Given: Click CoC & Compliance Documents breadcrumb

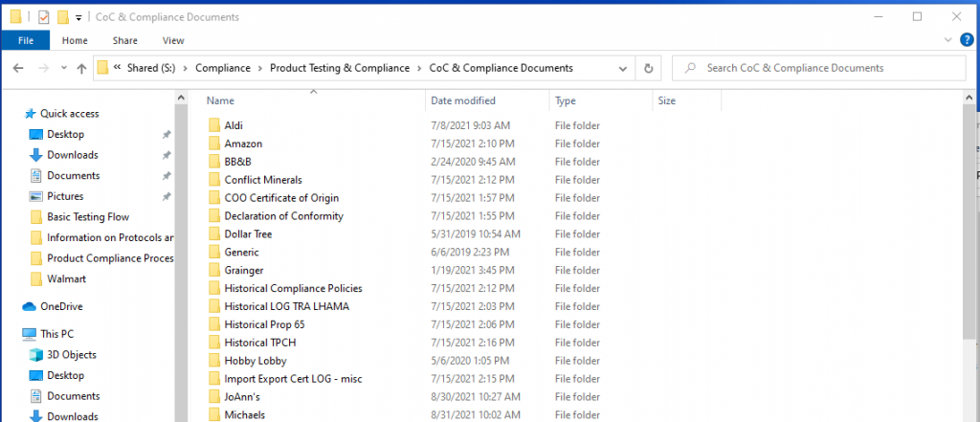Looking at the screenshot, I should 501,68.
